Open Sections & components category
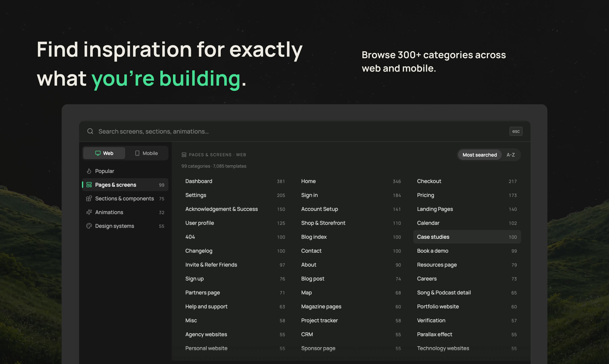 coord(125,198)
